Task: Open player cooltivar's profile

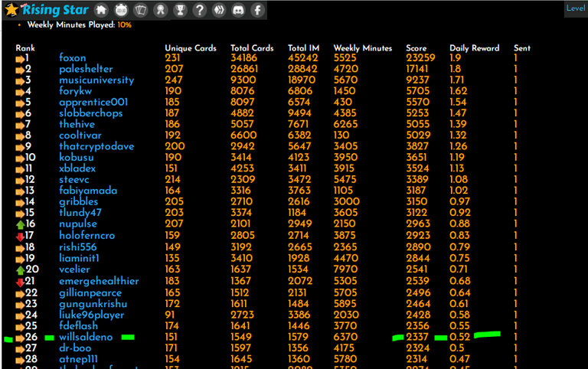Action: tap(80, 136)
